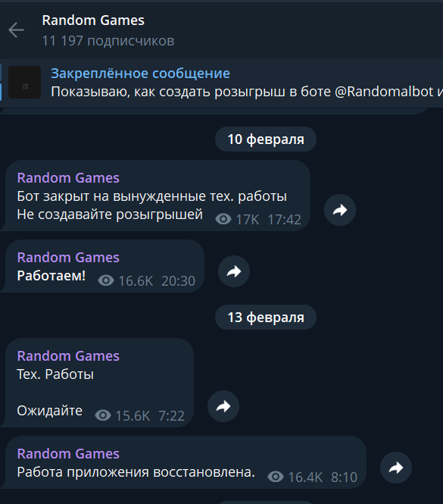Click the eye views icon showing 15.6K

(103, 415)
